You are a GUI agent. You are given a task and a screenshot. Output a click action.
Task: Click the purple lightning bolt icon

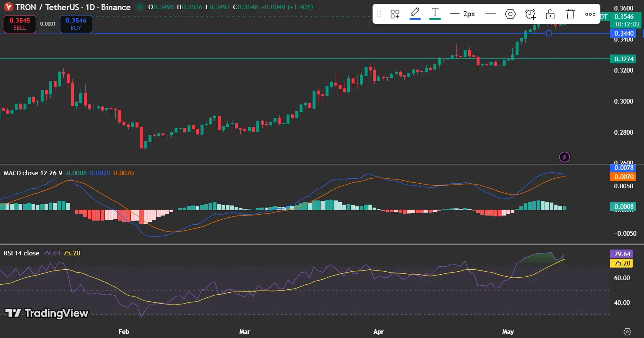click(x=565, y=157)
